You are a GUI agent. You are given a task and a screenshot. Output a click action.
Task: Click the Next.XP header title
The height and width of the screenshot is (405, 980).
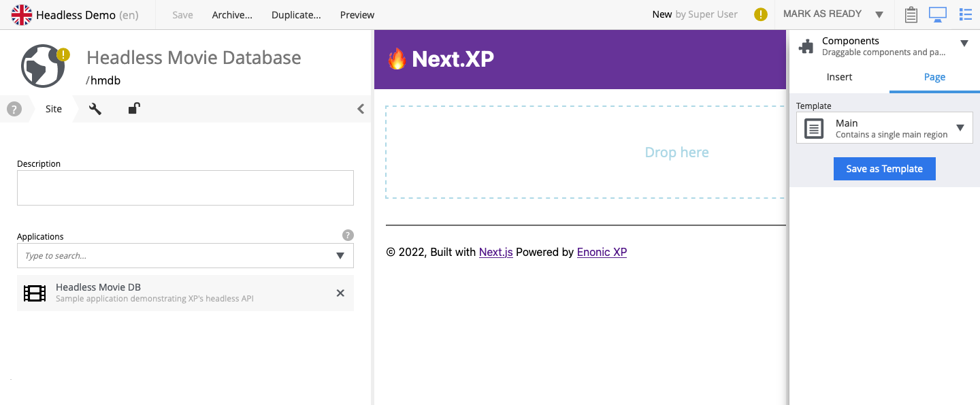pyautogui.click(x=453, y=59)
